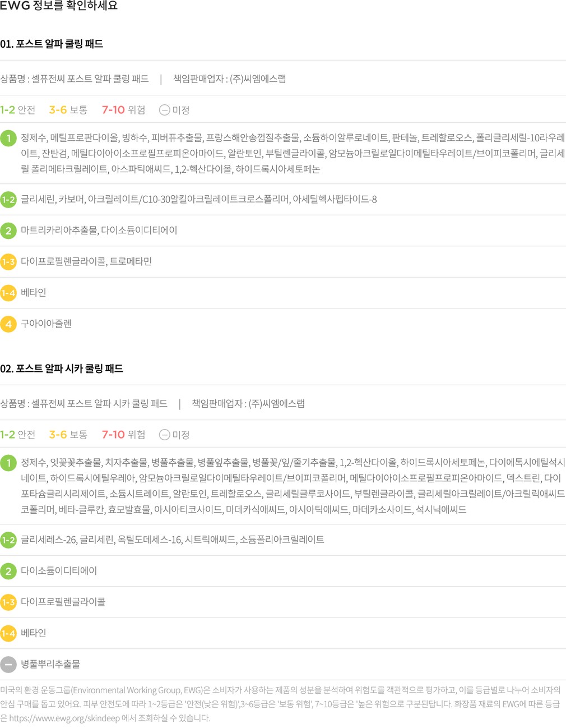Click the 구아이아줄렌 ingredient name

pyautogui.click(x=46, y=324)
